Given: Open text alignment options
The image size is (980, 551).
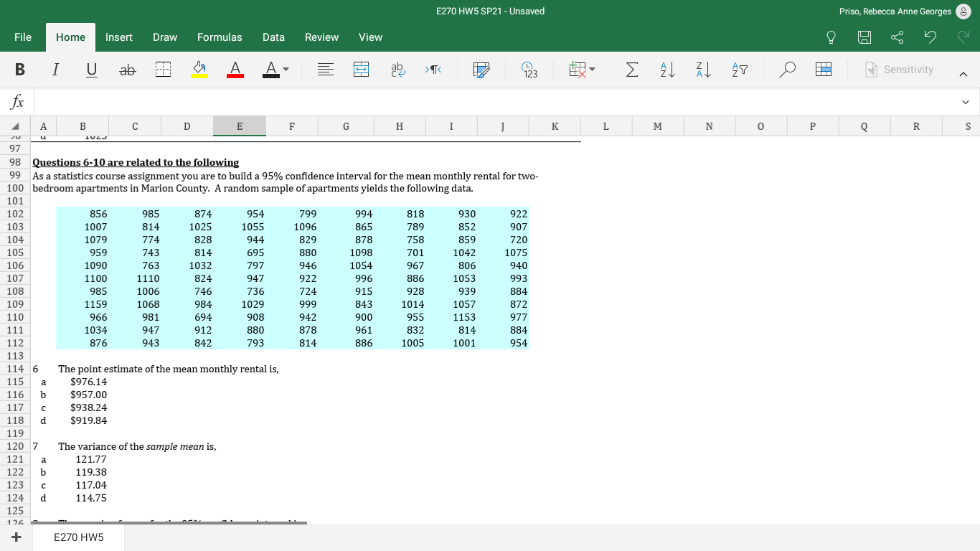Looking at the screenshot, I should pyautogui.click(x=326, y=70).
